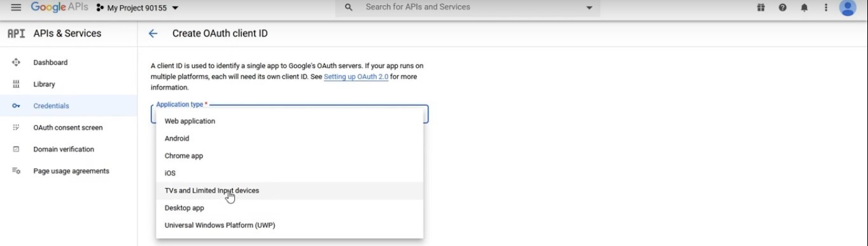Click the Google APIs logo
868x246 pixels.
[60, 7]
